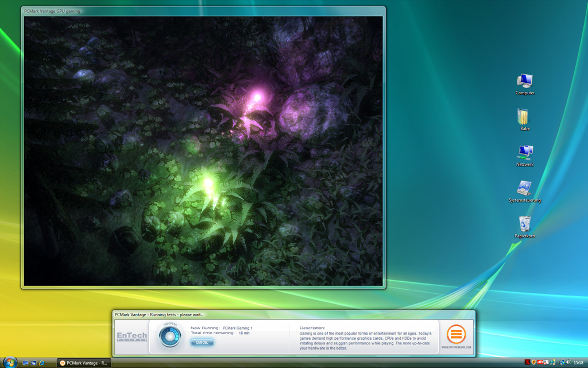The width and height of the screenshot is (588, 368).
Task: Click Switch between windows quick launch icon
Action: point(33,363)
